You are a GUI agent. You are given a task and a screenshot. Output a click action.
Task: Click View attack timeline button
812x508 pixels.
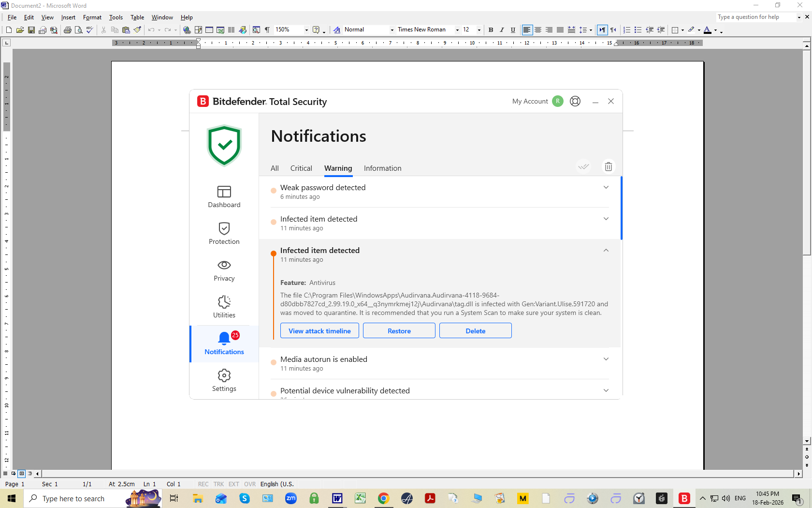pyautogui.click(x=319, y=331)
